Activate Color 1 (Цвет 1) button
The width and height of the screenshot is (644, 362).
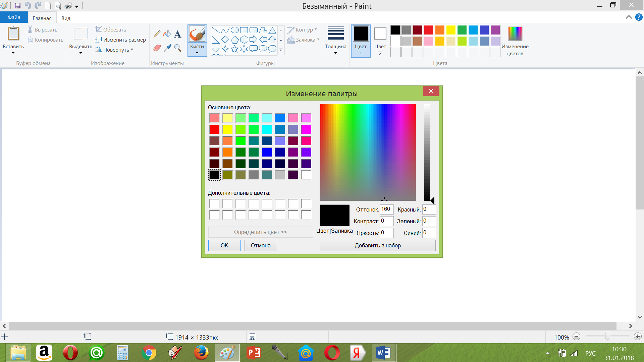point(361,41)
